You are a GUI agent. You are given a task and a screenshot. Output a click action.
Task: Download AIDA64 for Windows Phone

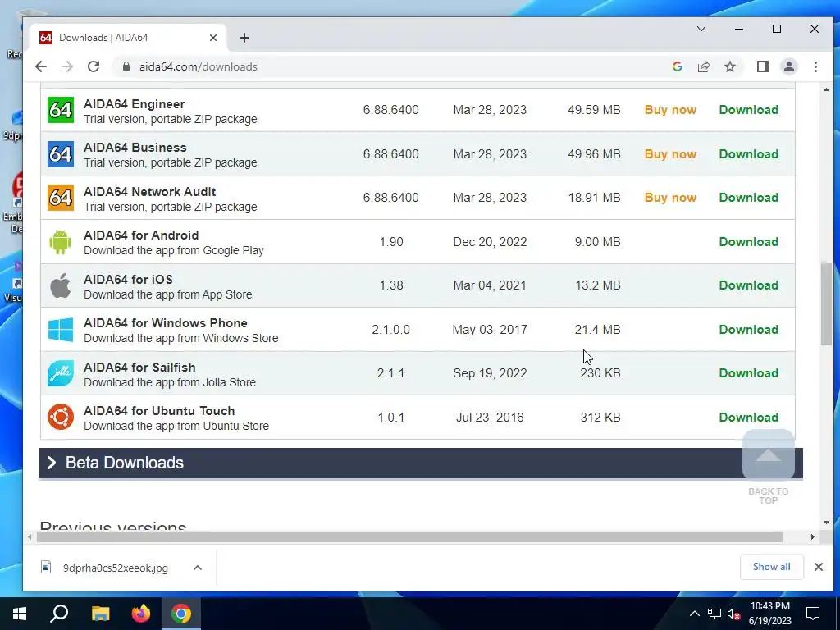(x=748, y=330)
